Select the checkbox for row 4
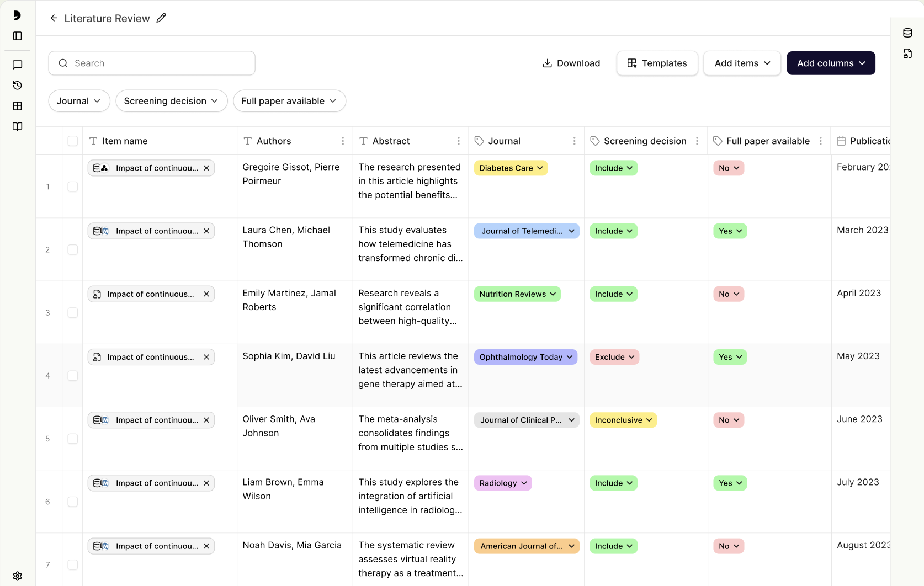This screenshot has height=586, width=924. pos(73,376)
